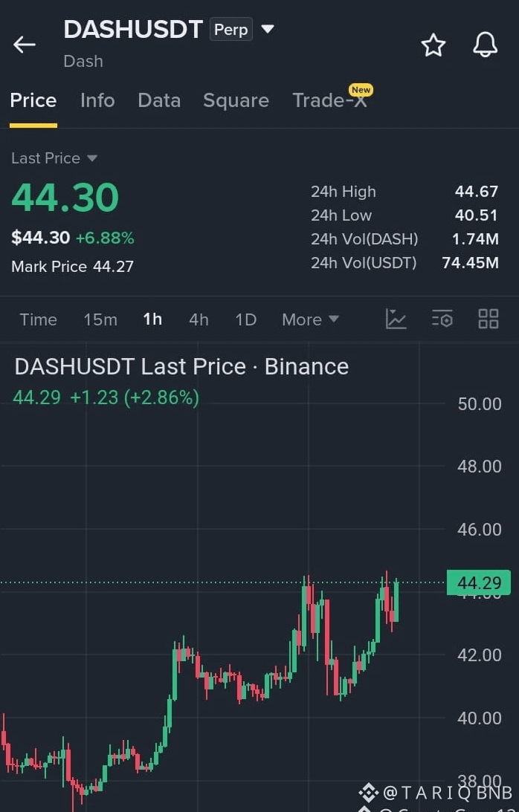
Task: Select the 1D chart interval
Action: click(x=246, y=319)
